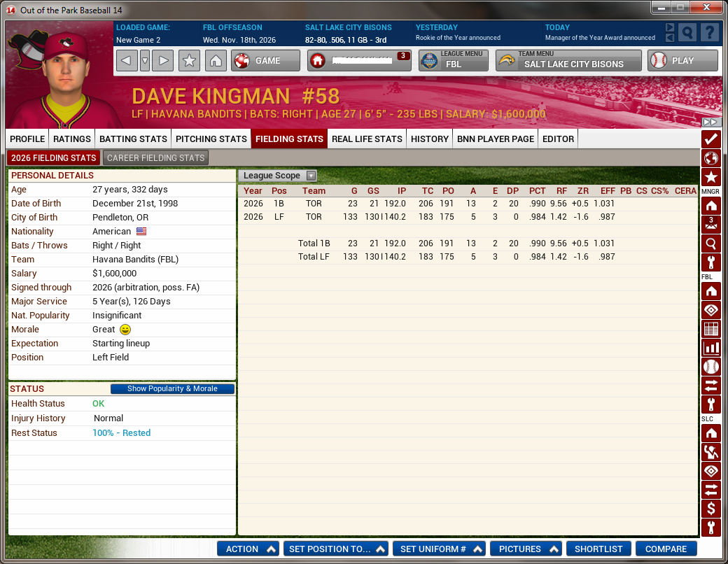Viewport: 728px width, 564px height.
Task: Open the manager mailbox envelope icon in the sidebar
Action: coord(711,225)
